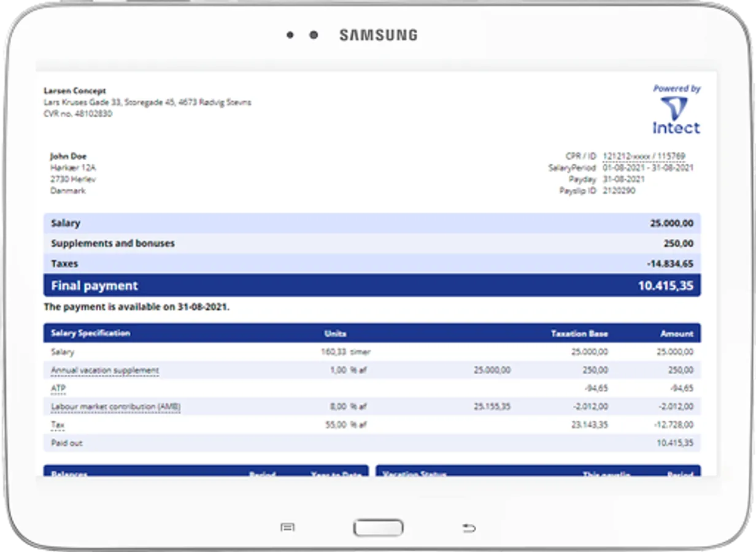Viewport: 756px width, 552px height.
Task: Click the 'Paid out' row label
Action: point(66,443)
